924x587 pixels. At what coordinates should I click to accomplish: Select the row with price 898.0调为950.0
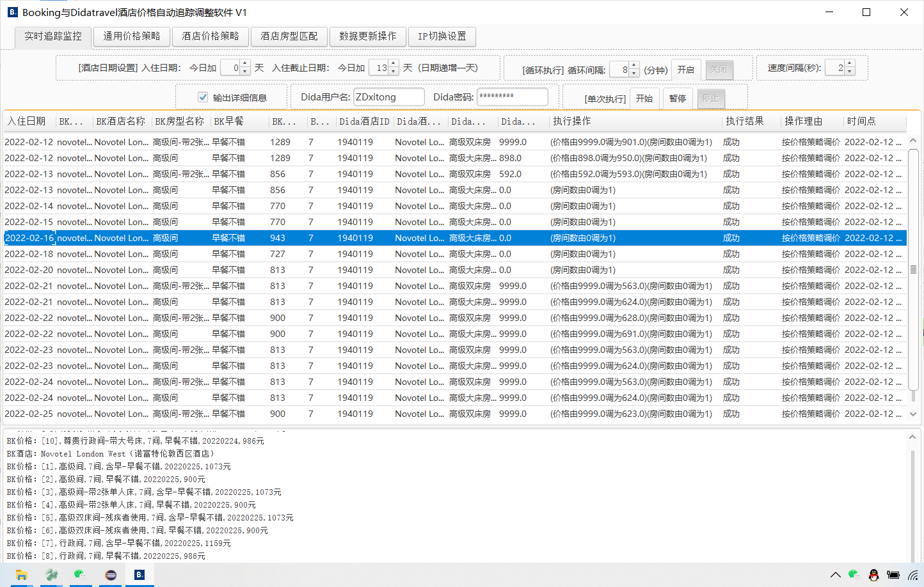click(x=455, y=158)
